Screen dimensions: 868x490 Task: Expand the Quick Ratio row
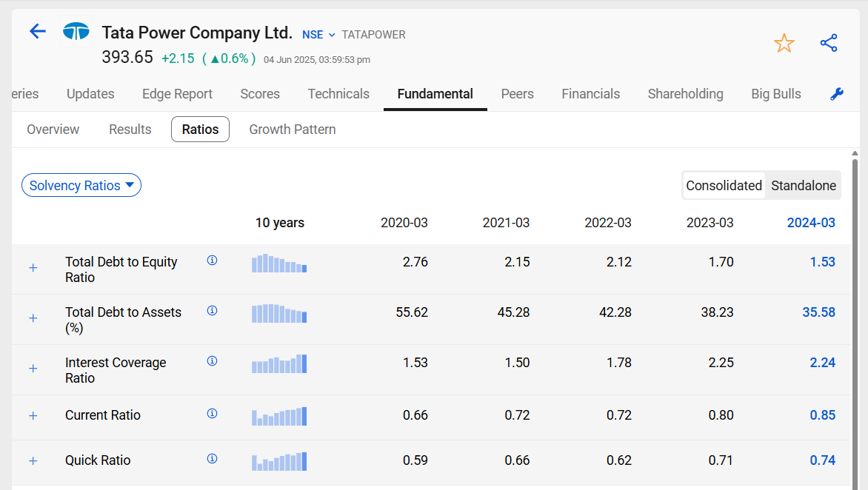pos(33,461)
